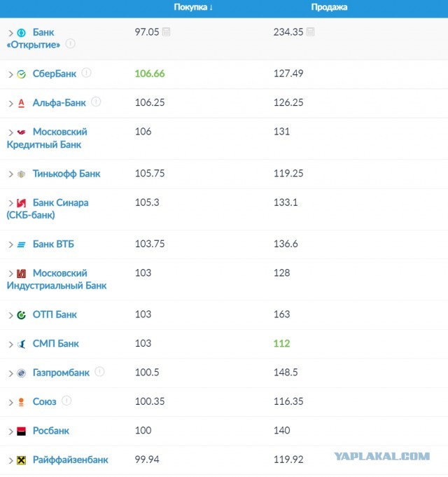Image resolution: width=448 pixels, height=477 pixels.
Task: Open the ОТП Банк link
Action: point(55,315)
